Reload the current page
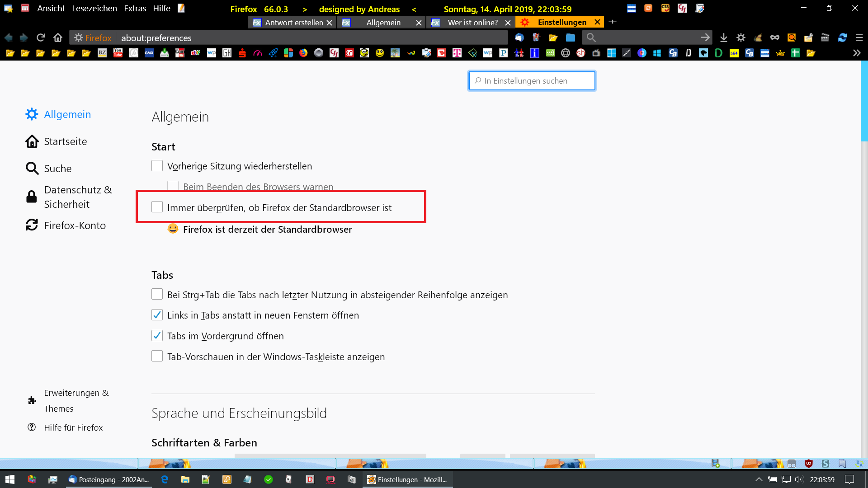The image size is (868, 488). coord(41,38)
